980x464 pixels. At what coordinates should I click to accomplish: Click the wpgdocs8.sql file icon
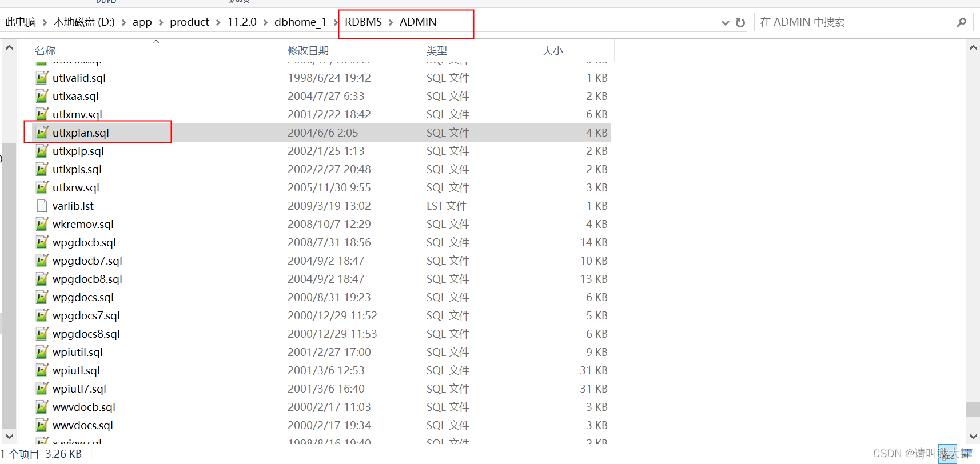42,334
